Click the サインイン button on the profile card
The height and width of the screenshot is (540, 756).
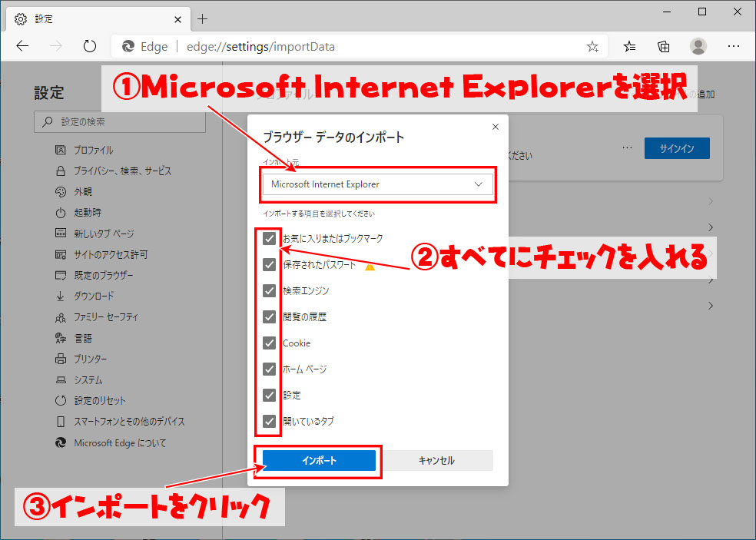677,148
